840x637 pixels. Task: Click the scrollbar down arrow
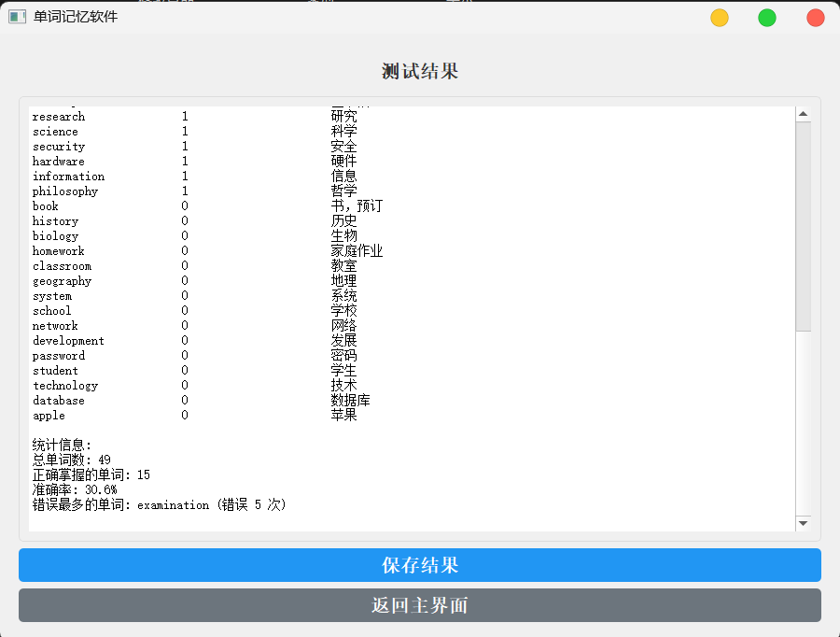[x=803, y=523]
